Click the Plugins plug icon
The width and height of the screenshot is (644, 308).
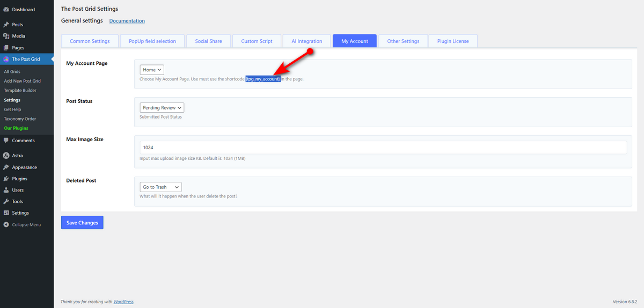(x=6, y=179)
